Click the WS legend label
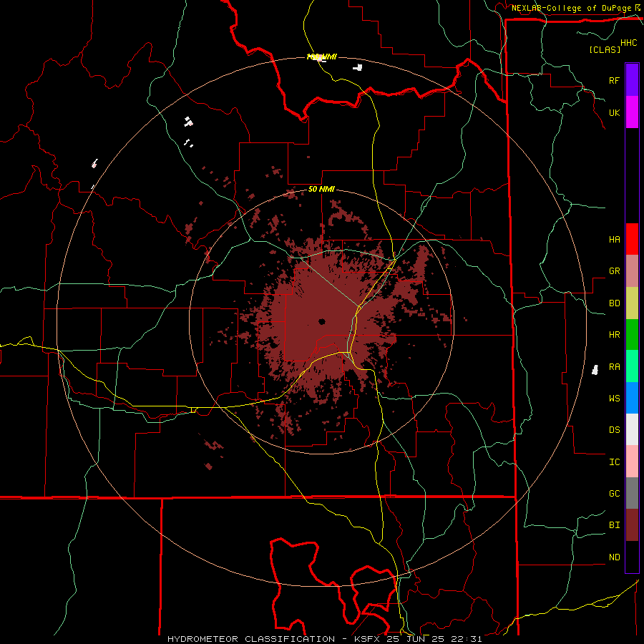644x644 pixels. (614, 398)
